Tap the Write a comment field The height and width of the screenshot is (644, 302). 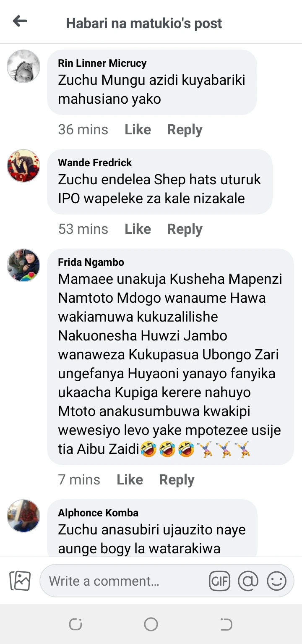coord(126,581)
